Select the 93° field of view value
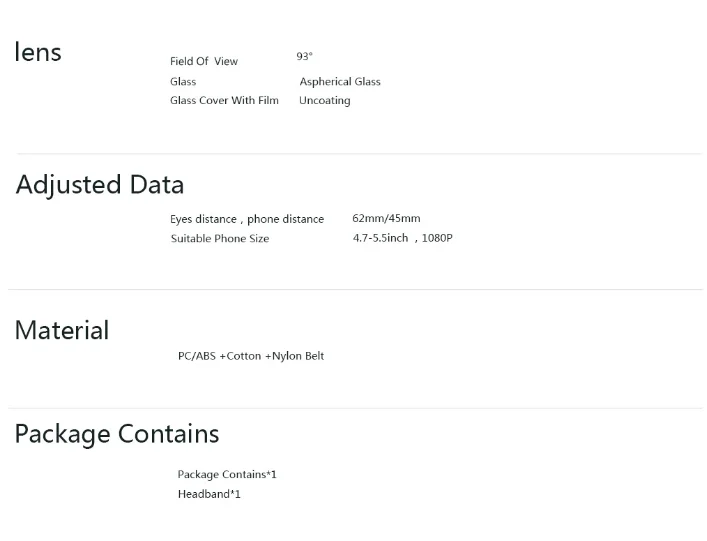The image size is (707, 541). (304, 57)
